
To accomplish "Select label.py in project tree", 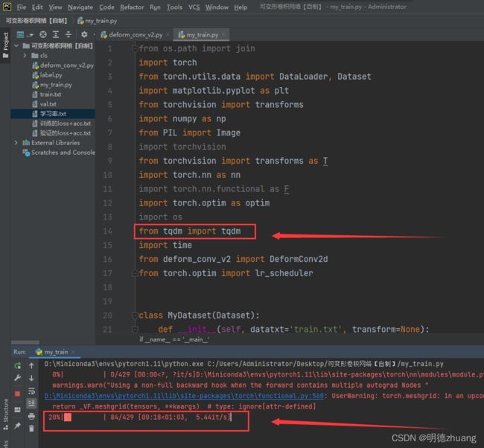I will 47,75.
